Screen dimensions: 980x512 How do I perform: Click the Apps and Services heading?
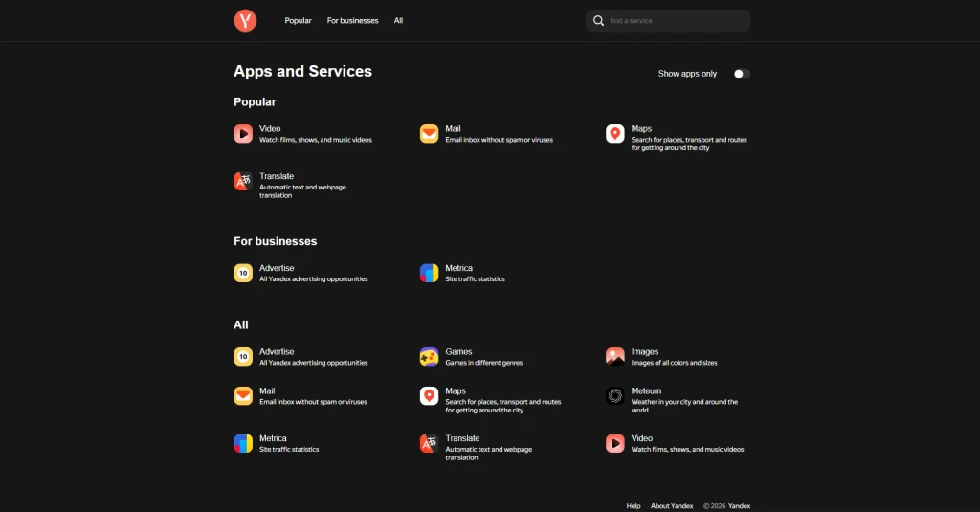pyautogui.click(x=302, y=71)
